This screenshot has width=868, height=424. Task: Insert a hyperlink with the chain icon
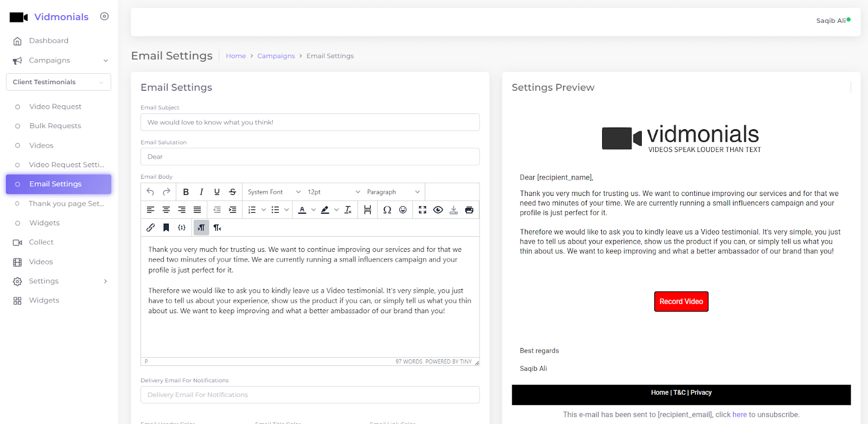[150, 228]
